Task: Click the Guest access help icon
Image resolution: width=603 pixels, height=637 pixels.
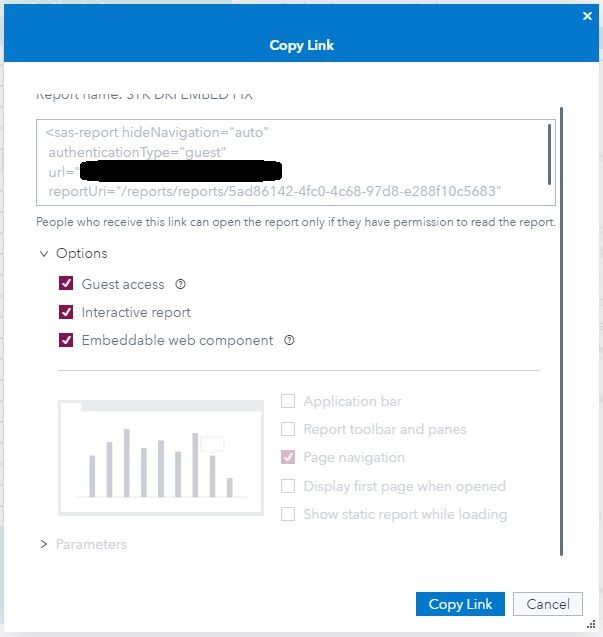Action: (x=181, y=284)
